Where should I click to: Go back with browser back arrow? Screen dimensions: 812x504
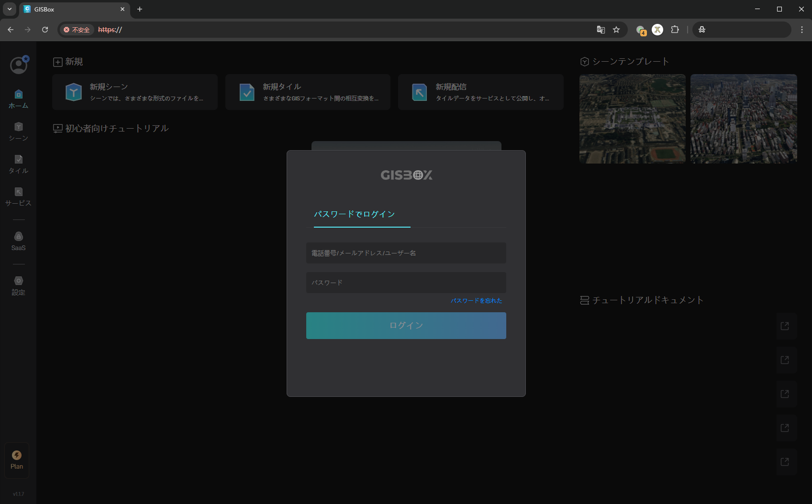(11, 30)
